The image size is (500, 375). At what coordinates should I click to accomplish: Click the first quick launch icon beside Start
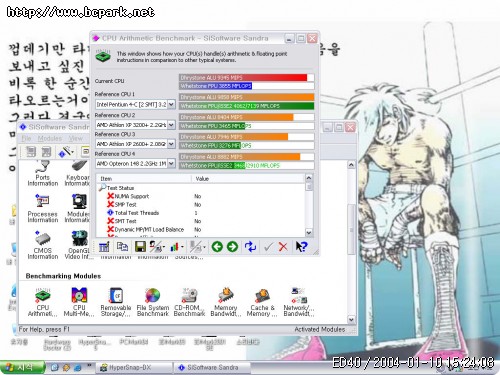point(54,368)
